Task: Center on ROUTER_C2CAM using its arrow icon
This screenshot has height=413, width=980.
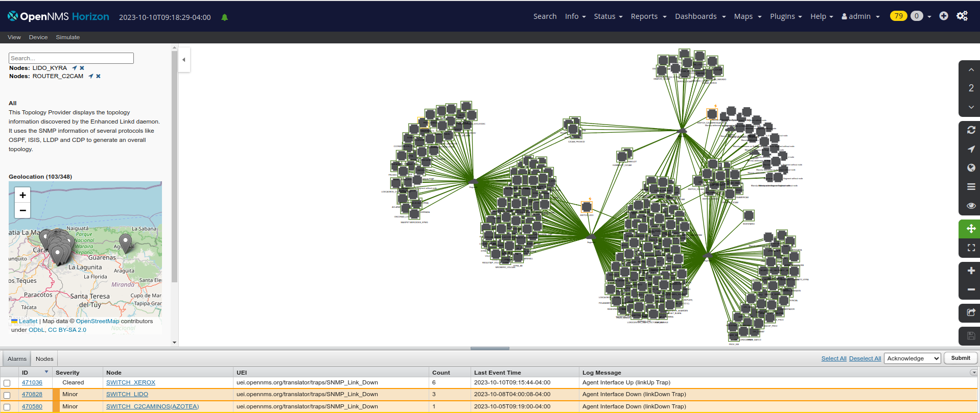Action: (x=91, y=76)
